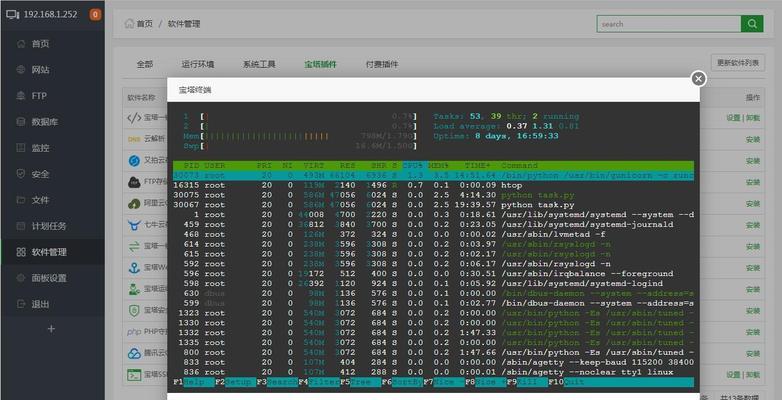
Task: Click 安装 link in the 云解析 row
Action: (753, 140)
